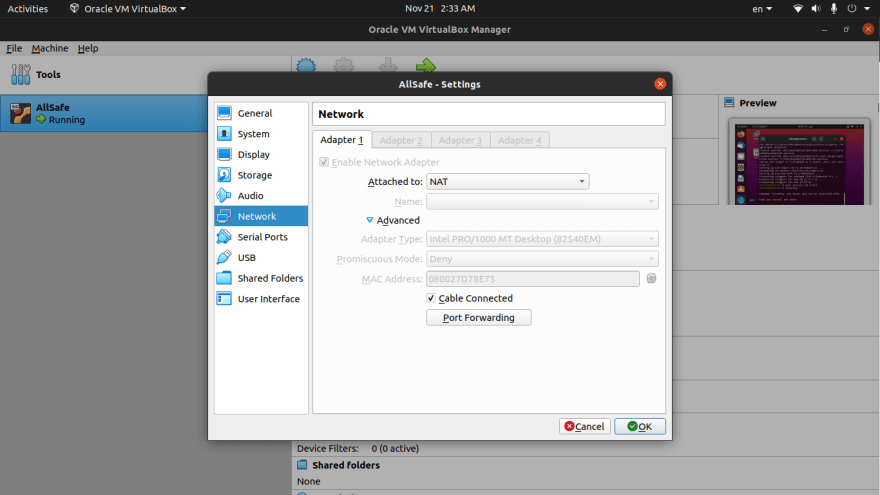Toggle the Enable Network Adapter checkbox

324,162
